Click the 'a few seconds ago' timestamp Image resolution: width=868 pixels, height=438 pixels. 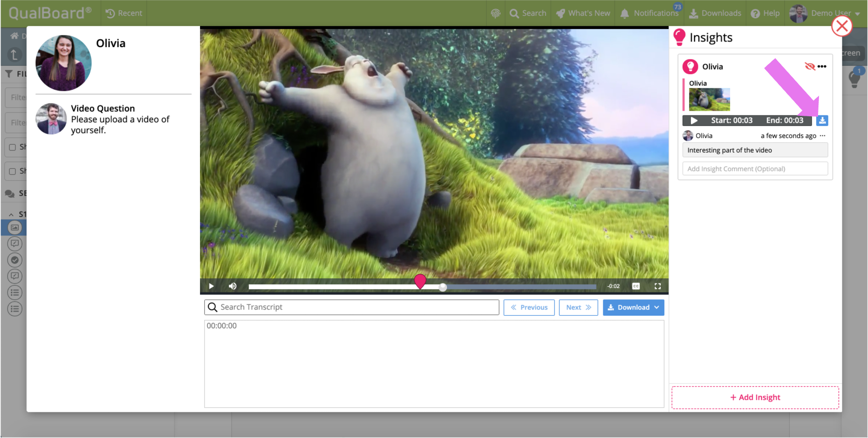pos(789,136)
